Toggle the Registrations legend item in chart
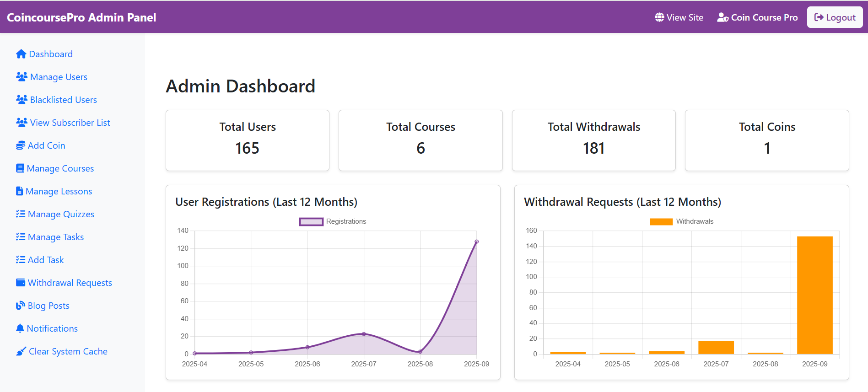This screenshot has height=392, width=868. click(333, 221)
